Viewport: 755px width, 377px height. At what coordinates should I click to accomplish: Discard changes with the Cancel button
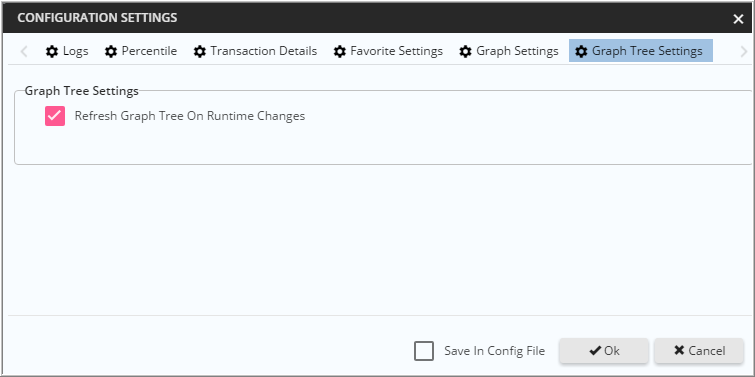point(699,351)
